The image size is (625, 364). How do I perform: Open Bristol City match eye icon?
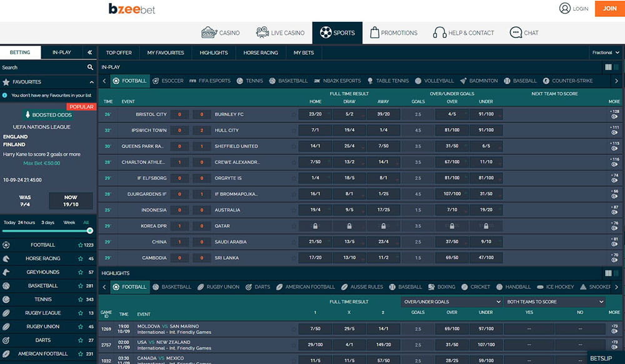tap(614, 117)
